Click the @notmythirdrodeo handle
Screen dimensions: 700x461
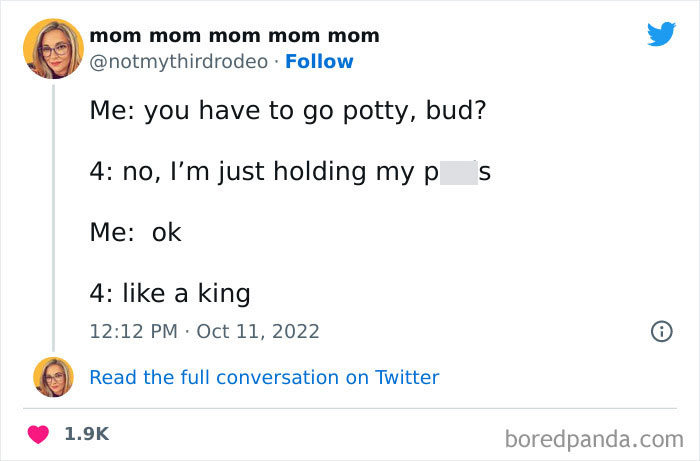pos(182,61)
